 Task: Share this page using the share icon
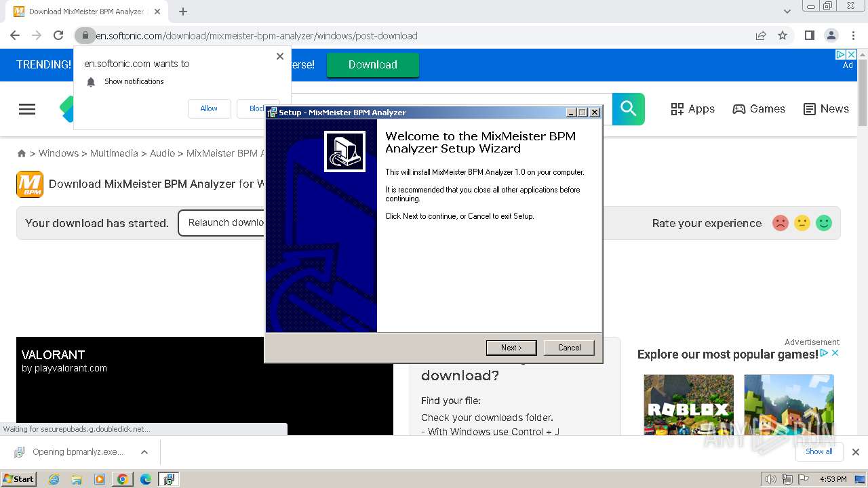pyautogui.click(x=761, y=35)
